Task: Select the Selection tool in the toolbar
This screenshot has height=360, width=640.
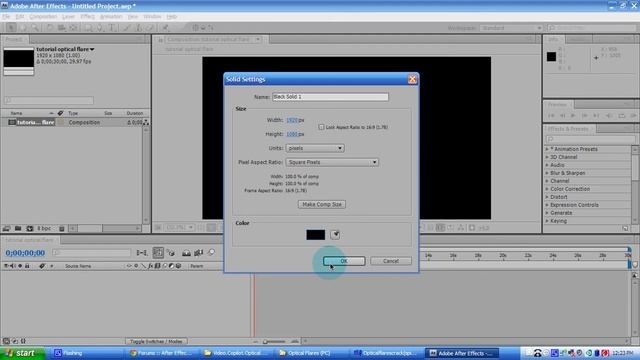Action: (x=11, y=28)
